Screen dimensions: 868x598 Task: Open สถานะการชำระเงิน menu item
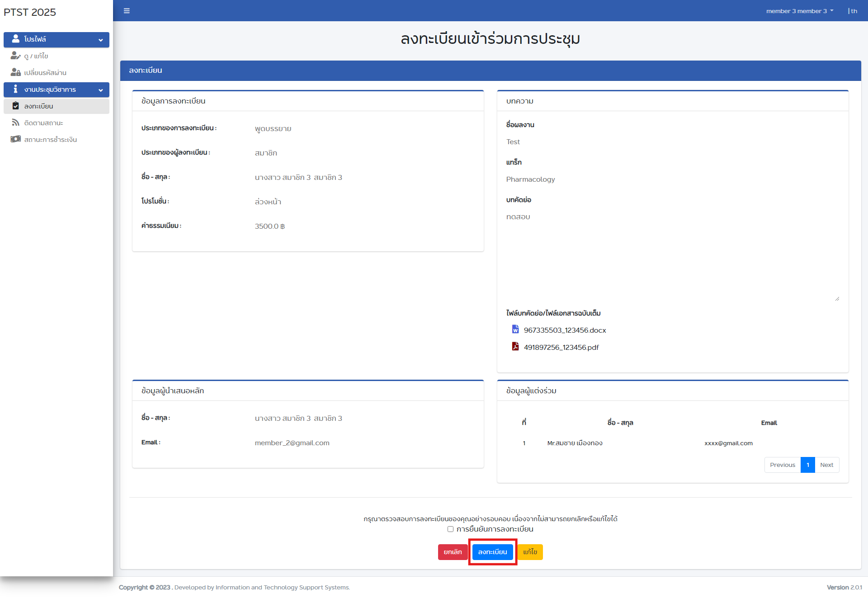pos(51,140)
